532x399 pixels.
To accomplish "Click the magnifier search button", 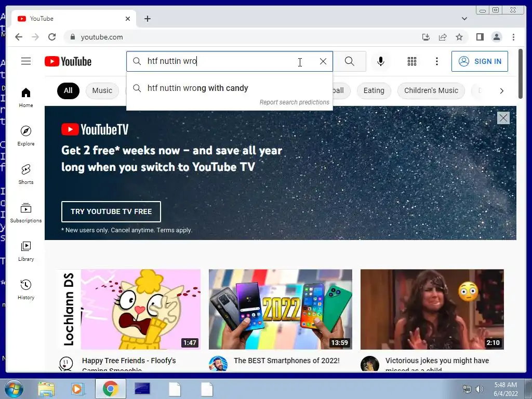I will [350, 61].
